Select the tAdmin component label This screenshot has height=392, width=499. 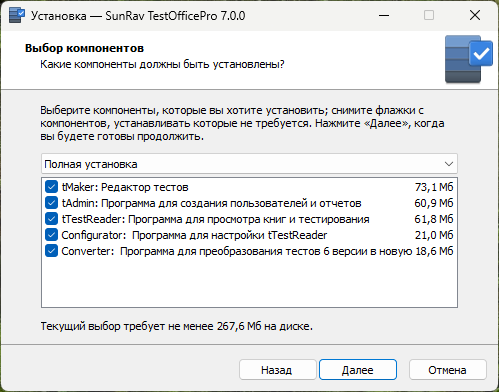(212, 203)
